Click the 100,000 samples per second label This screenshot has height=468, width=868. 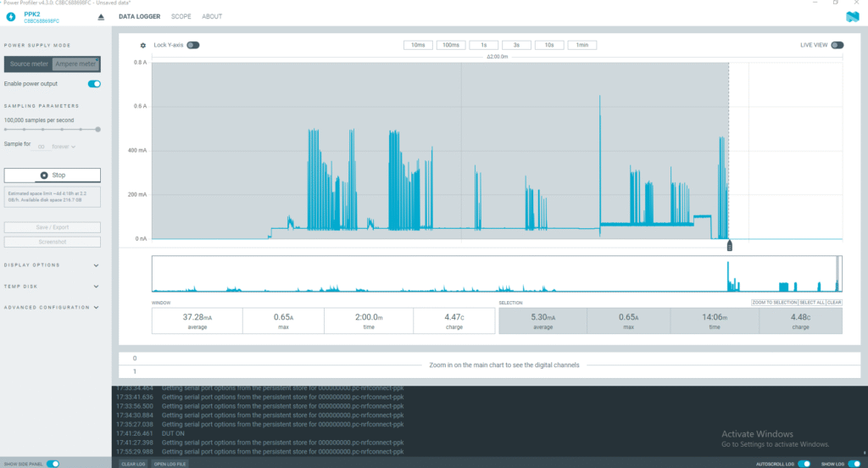39,120
